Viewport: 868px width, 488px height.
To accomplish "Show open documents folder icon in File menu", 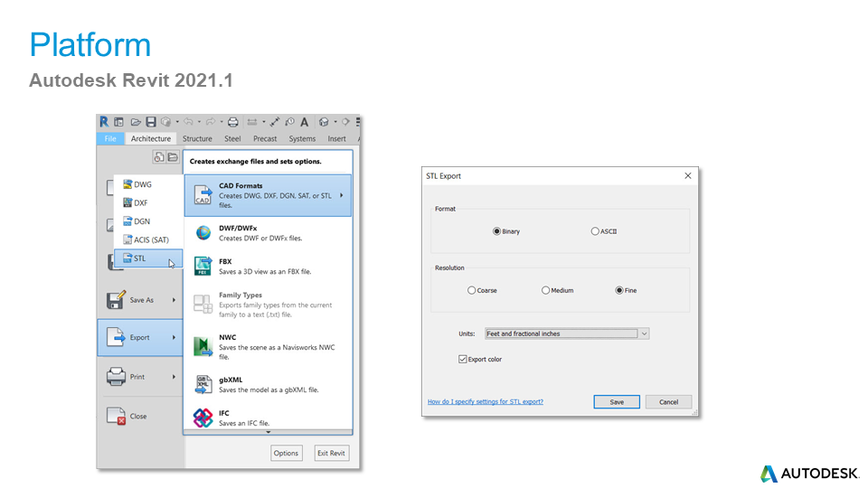I will coord(173,157).
